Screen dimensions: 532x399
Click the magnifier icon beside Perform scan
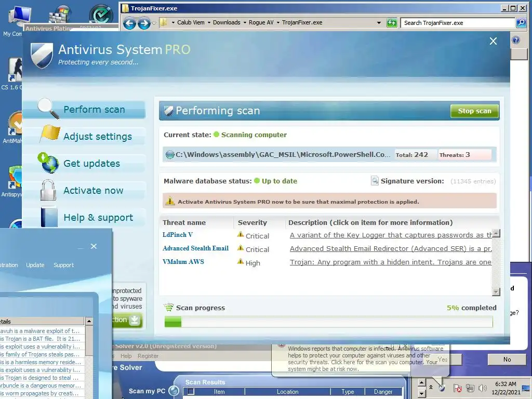coord(48,108)
